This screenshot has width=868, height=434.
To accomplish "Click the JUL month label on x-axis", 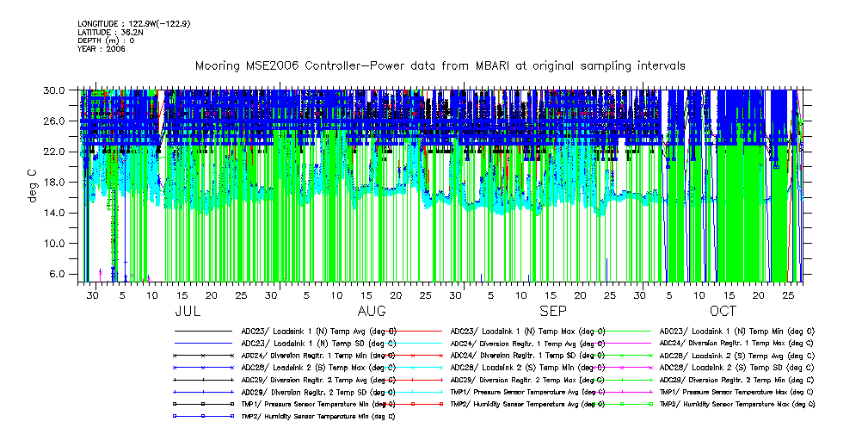I will click(x=188, y=311).
